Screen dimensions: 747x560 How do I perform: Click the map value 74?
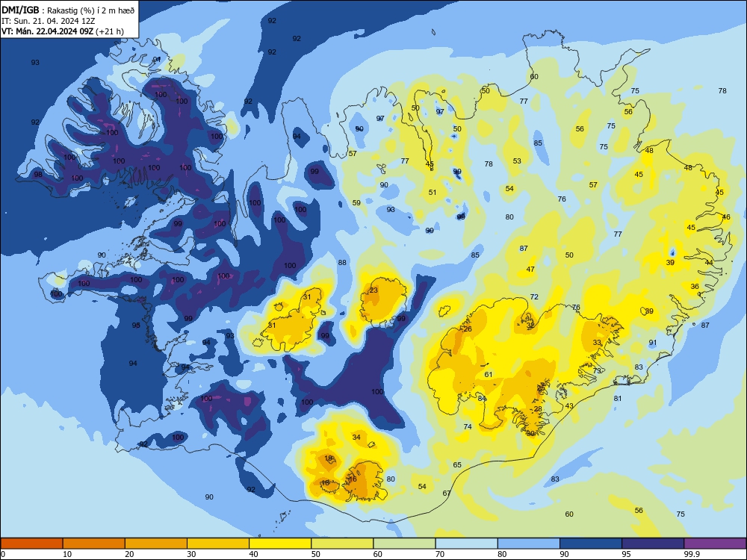point(468,426)
